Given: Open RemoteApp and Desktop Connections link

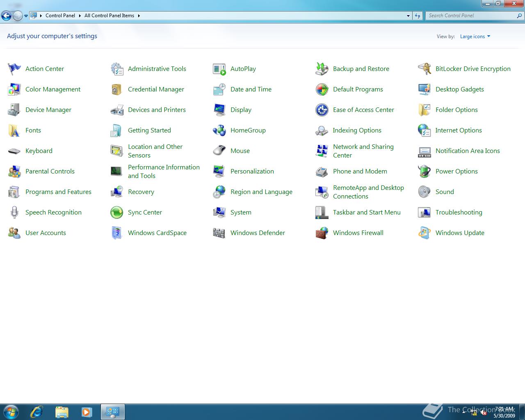Looking at the screenshot, I should click(x=368, y=192).
